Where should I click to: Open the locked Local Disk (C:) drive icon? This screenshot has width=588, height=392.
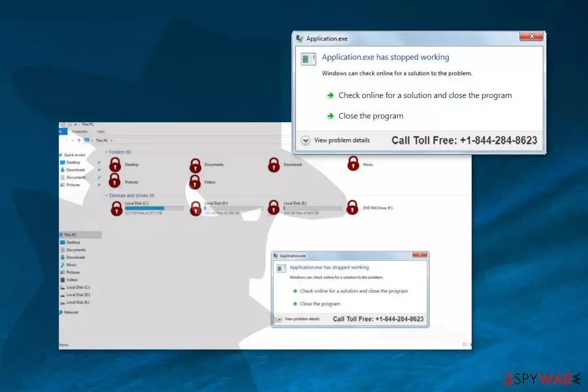[117, 208]
